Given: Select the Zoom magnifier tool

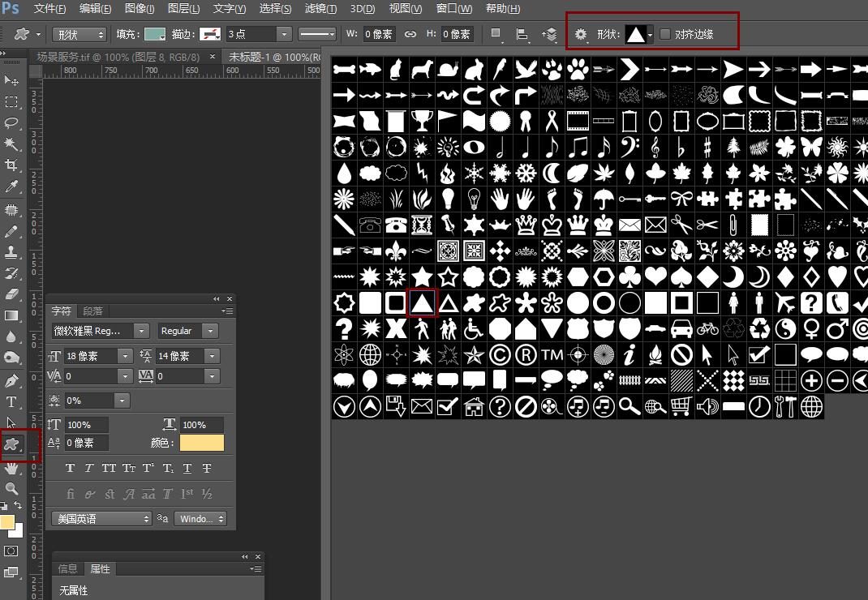Looking at the screenshot, I should click(x=11, y=488).
